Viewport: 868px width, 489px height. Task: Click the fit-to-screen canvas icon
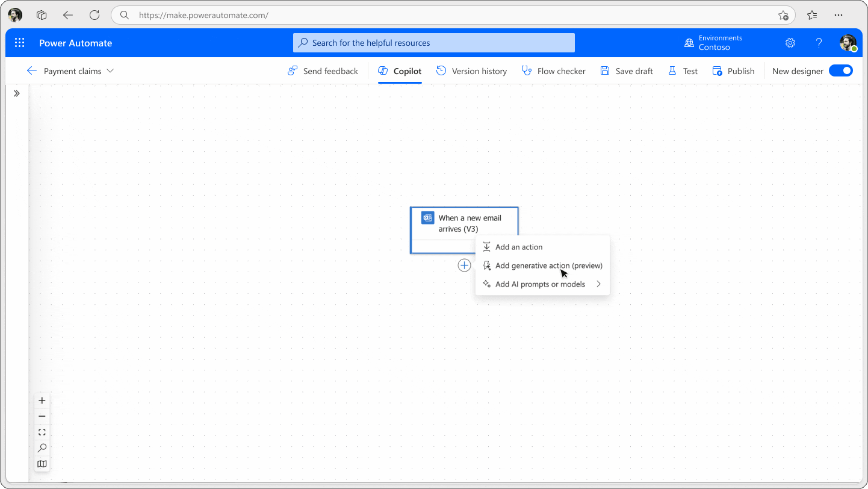point(42,432)
